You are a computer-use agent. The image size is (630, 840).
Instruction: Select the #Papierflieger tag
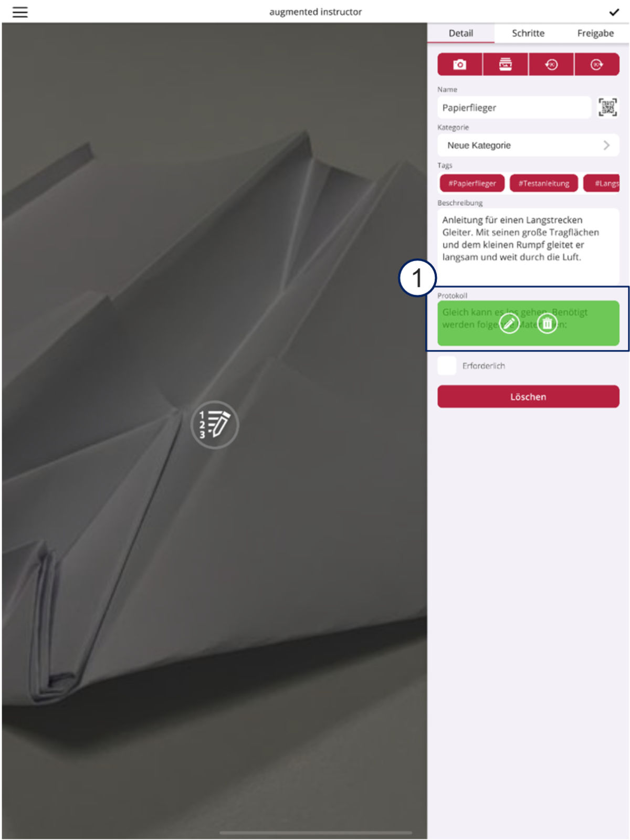(472, 183)
